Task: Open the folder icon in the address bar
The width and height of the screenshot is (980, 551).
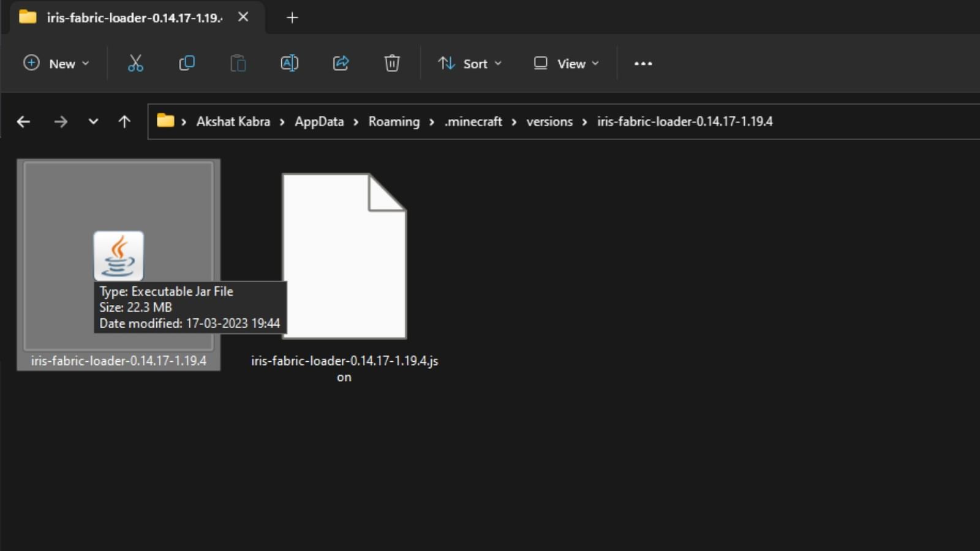Action: [x=164, y=121]
